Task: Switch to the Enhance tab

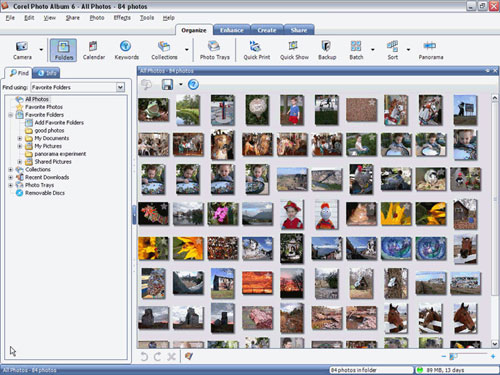Action: 232,30
